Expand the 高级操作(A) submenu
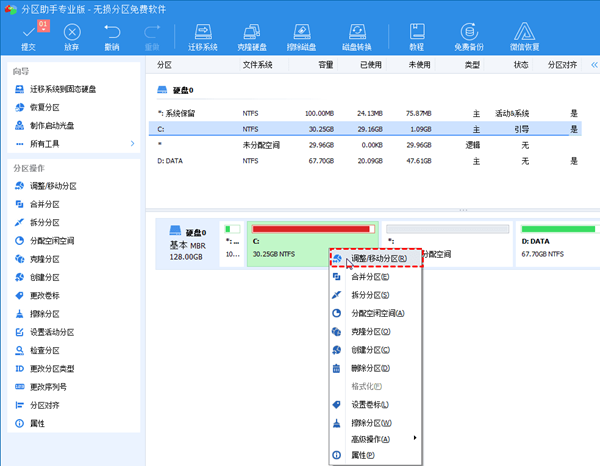This screenshot has width=600, height=466. 375,439
